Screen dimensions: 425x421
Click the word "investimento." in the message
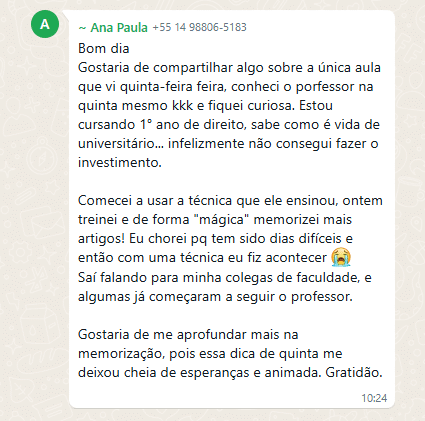tap(120, 163)
